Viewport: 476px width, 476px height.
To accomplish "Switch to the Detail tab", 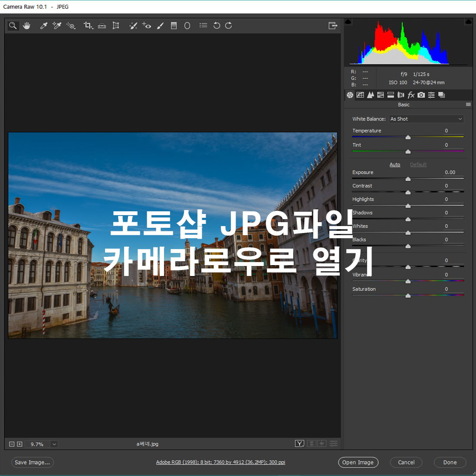I will (371, 95).
